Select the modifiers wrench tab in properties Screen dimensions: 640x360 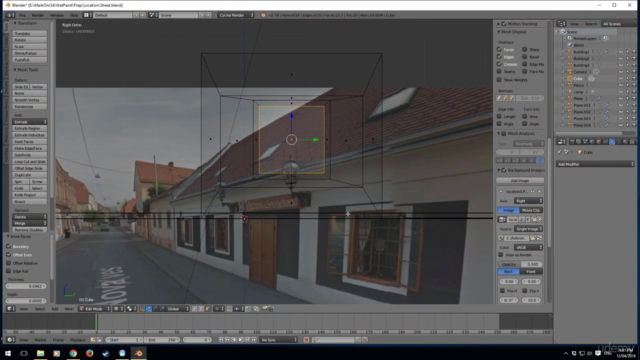pyautogui.click(x=612, y=142)
